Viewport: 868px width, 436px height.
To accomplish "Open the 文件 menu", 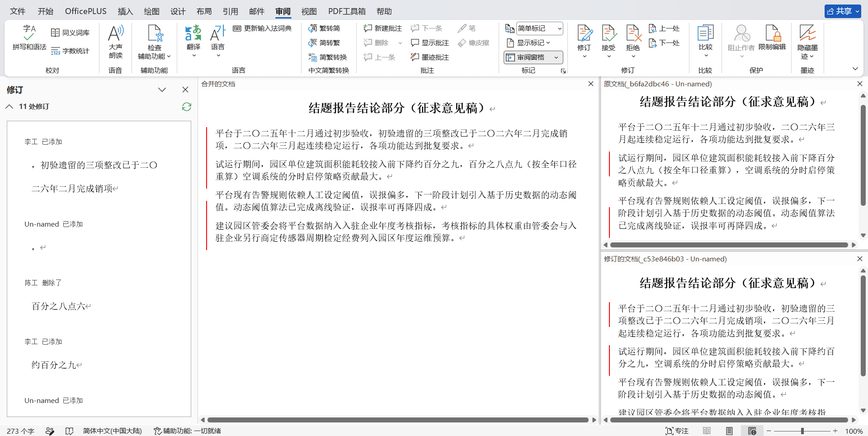I will point(18,11).
